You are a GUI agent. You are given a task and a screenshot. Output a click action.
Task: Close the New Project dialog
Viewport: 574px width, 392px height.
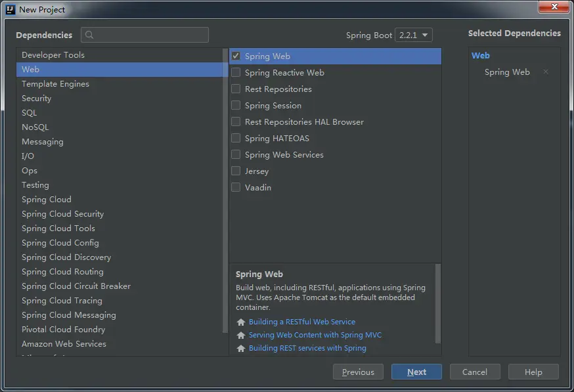coord(554,7)
